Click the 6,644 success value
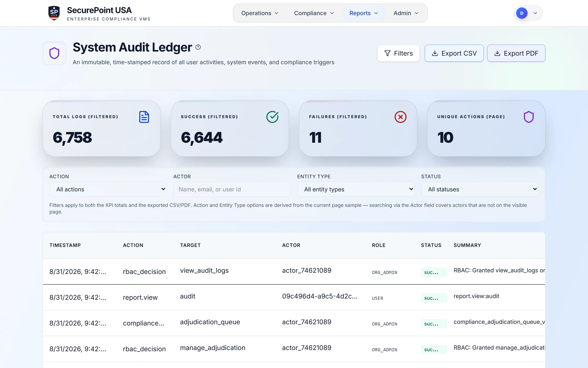Screen dimensions: 588x368 tap(202, 138)
